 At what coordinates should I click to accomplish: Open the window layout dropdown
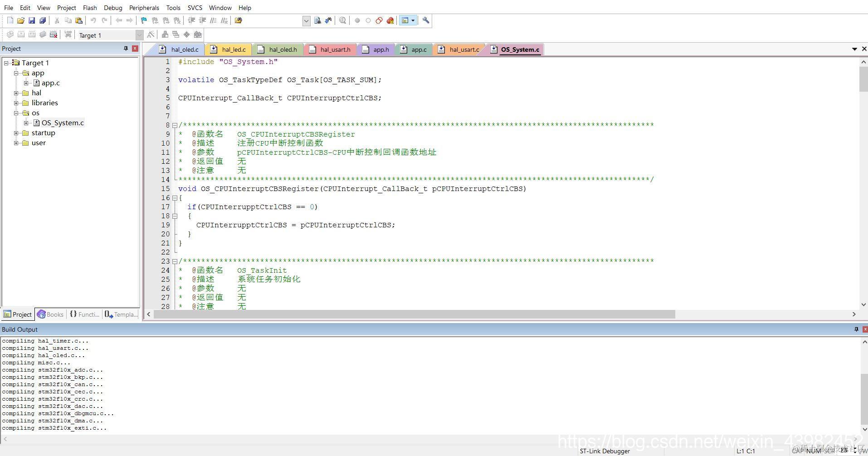pos(413,20)
